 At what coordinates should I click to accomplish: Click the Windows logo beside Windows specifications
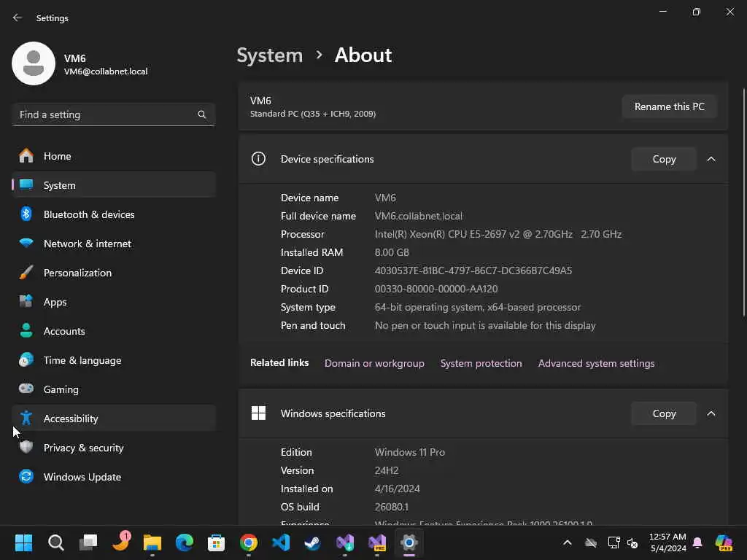tap(258, 413)
